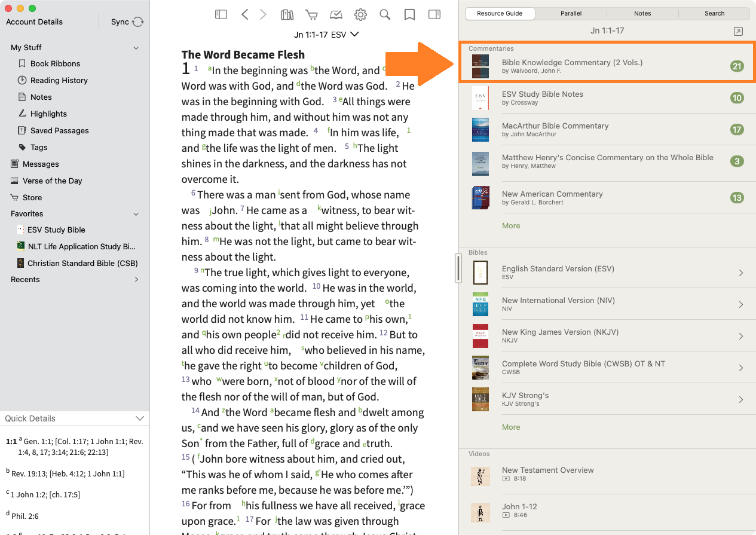Open the library books icon
Image resolution: width=756 pixels, height=535 pixels.
click(x=287, y=15)
